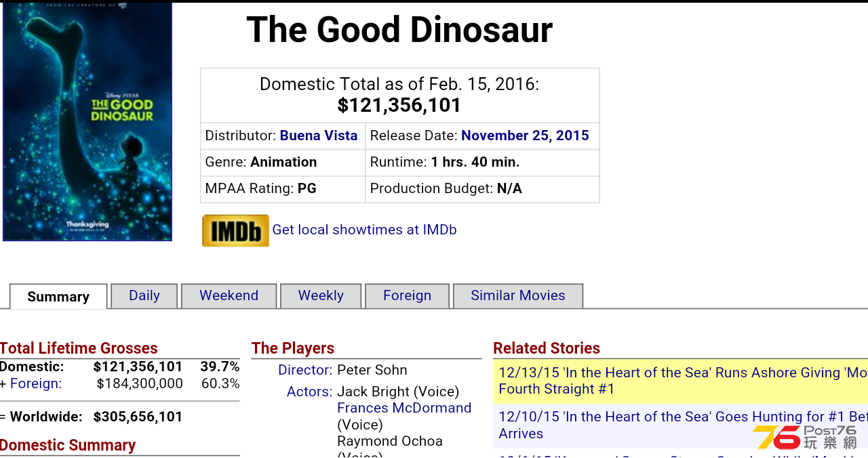Open the Similar Movies tab
The image size is (868, 458).
pos(518,296)
